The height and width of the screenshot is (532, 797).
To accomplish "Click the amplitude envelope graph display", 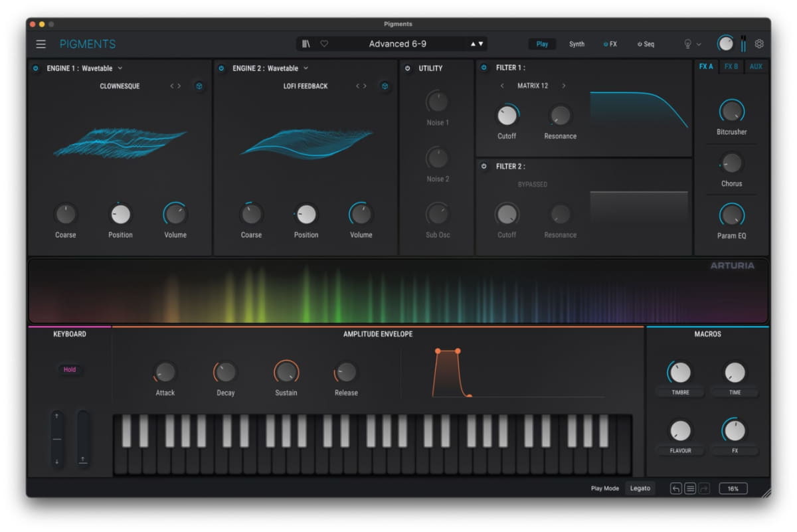I will pos(519,373).
